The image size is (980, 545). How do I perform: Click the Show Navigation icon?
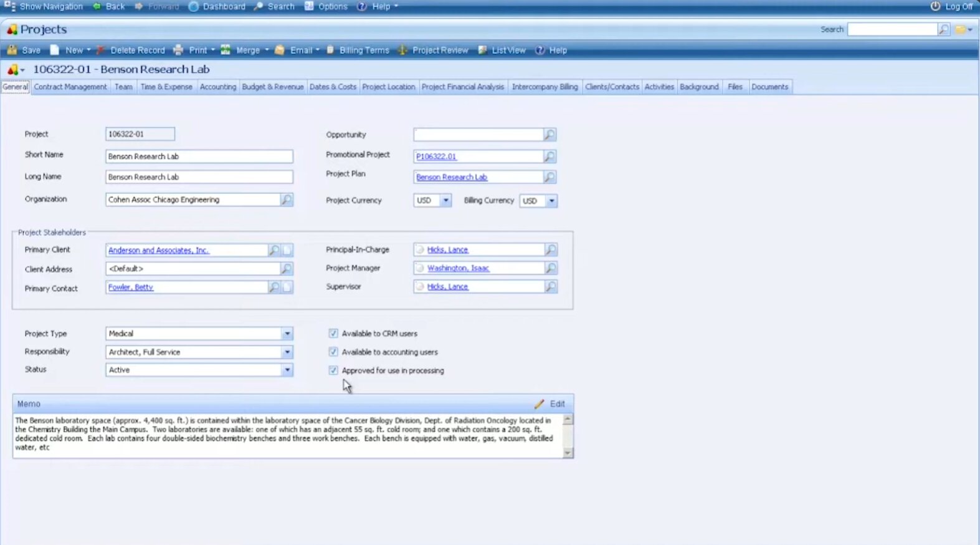[x=9, y=6]
